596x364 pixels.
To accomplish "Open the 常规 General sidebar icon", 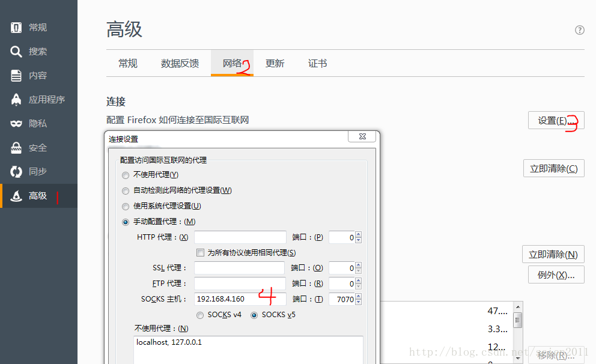I will [x=16, y=28].
